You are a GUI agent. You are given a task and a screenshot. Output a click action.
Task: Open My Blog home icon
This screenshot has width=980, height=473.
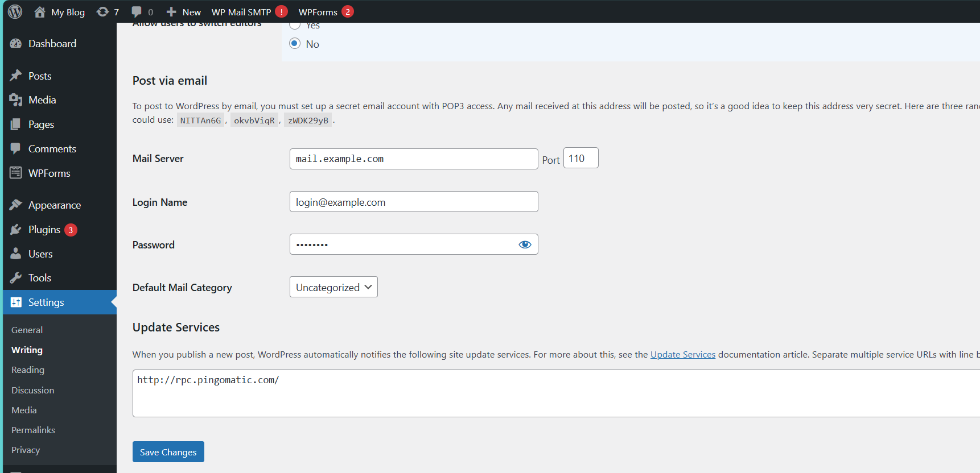[39, 11]
